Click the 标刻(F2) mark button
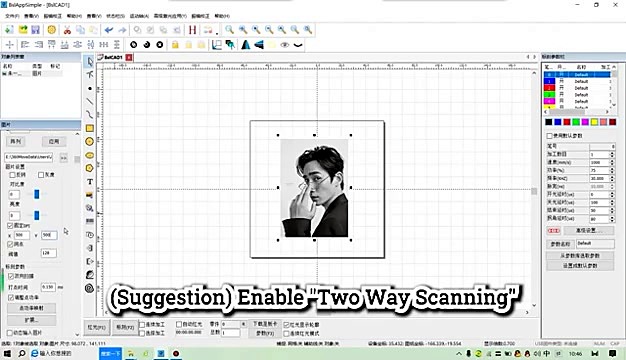Image resolution: width=626 pixels, height=360 pixels. click(125, 327)
